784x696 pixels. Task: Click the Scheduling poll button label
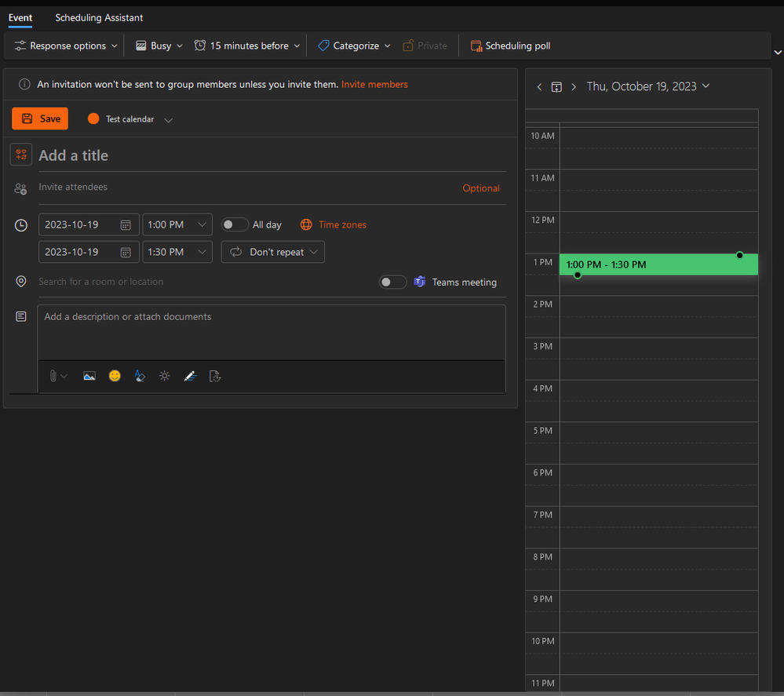[517, 46]
